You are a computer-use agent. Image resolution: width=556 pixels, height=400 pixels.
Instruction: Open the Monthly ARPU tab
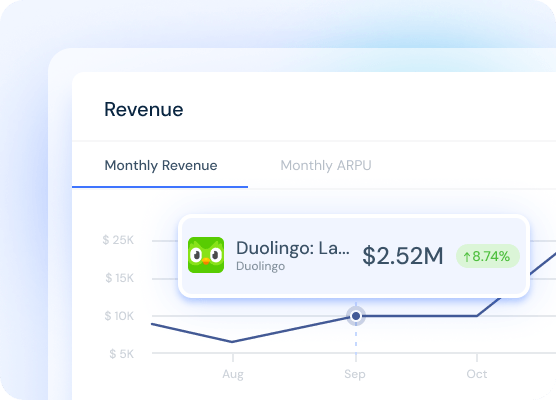coord(326,165)
